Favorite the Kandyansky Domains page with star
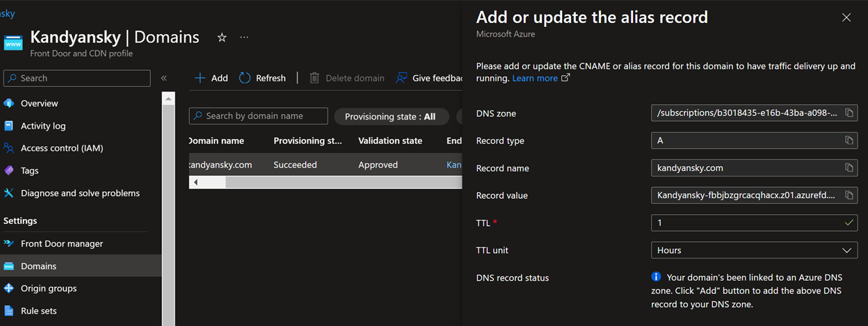Screen dimensions: 868x326 point(222,38)
